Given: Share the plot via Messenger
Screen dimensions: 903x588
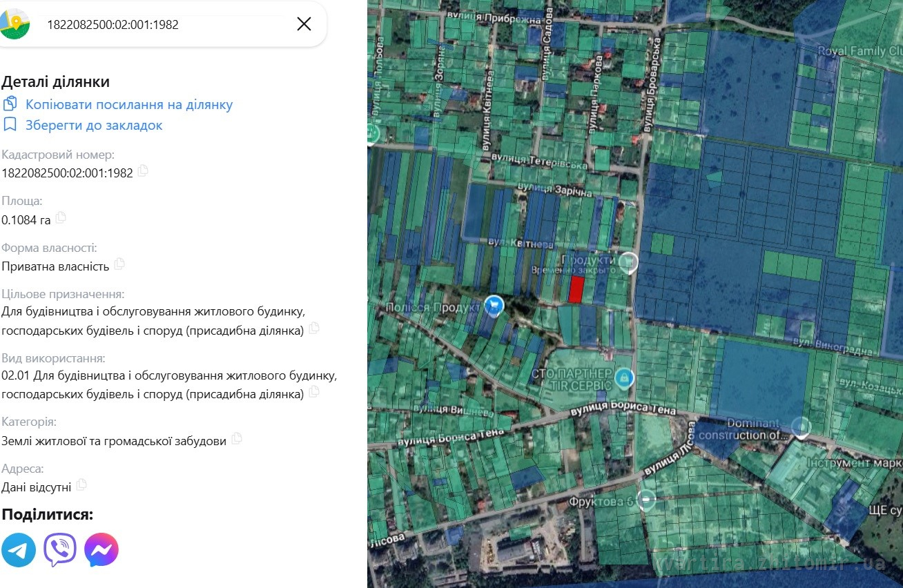Looking at the screenshot, I should point(101,550).
